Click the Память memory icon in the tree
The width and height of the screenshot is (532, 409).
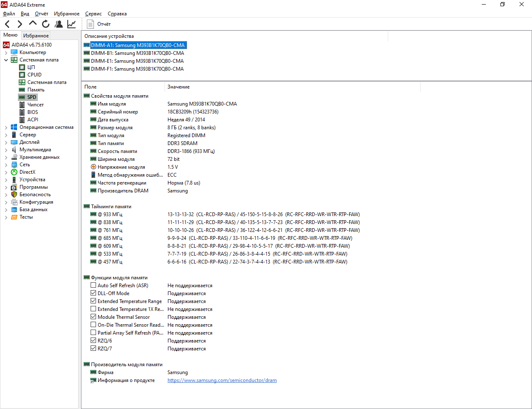pos(22,90)
